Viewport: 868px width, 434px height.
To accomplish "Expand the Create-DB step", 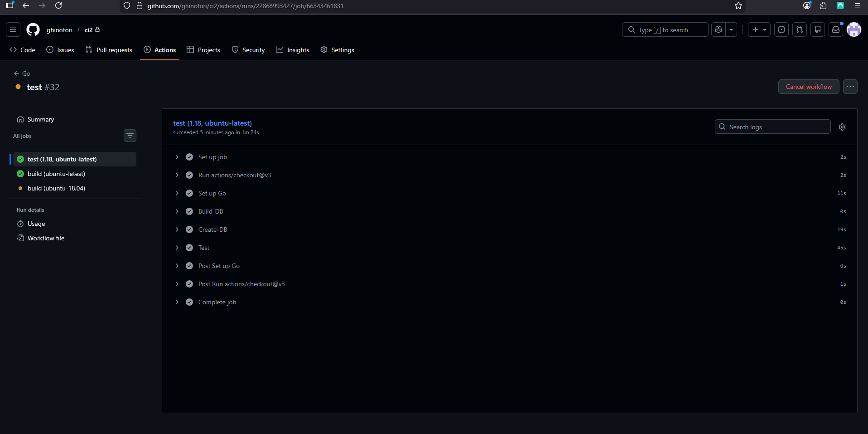I will coord(510,229).
